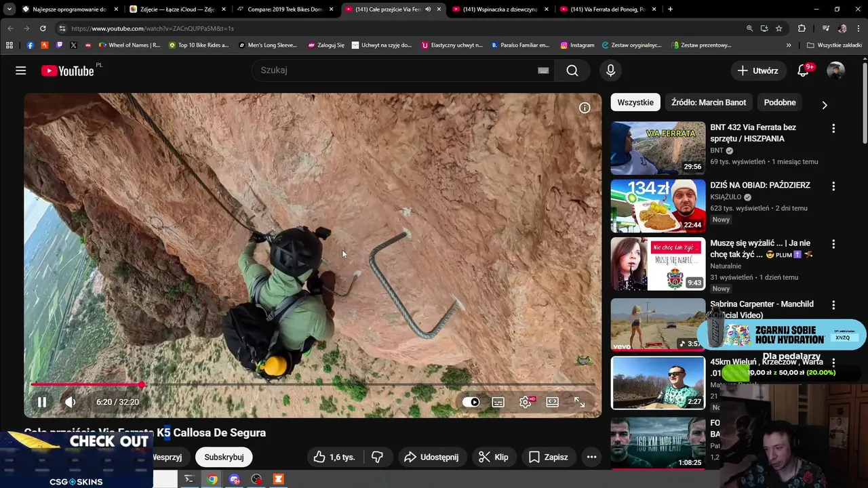Show more filter chips with right arrow
Viewport: 868px width, 488px height.
(x=825, y=105)
